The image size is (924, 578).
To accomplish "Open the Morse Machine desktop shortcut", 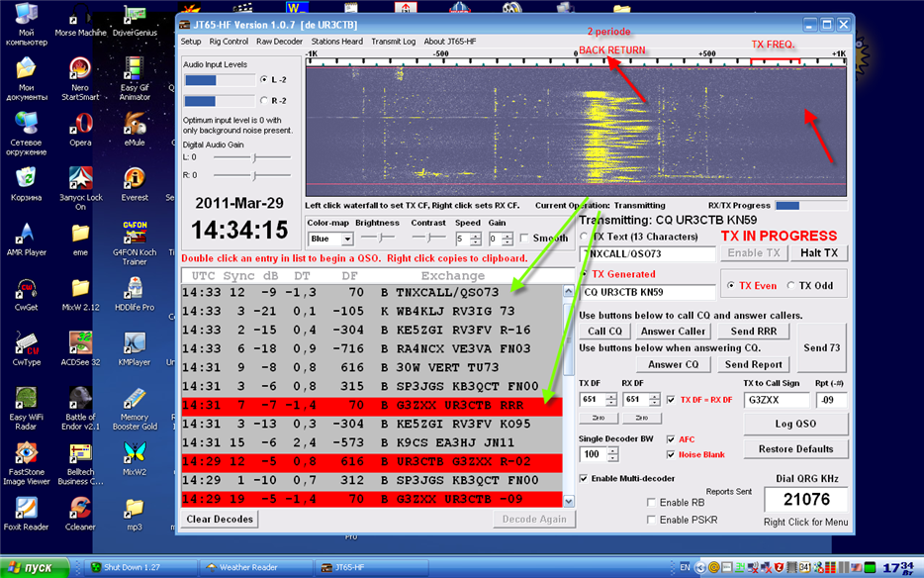I will coord(80,15).
